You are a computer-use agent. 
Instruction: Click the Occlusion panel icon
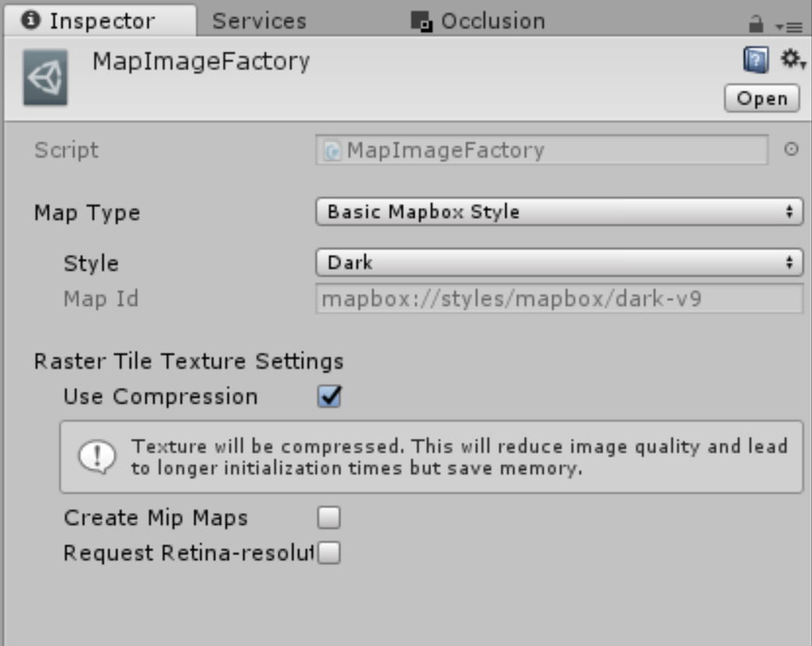click(x=422, y=21)
